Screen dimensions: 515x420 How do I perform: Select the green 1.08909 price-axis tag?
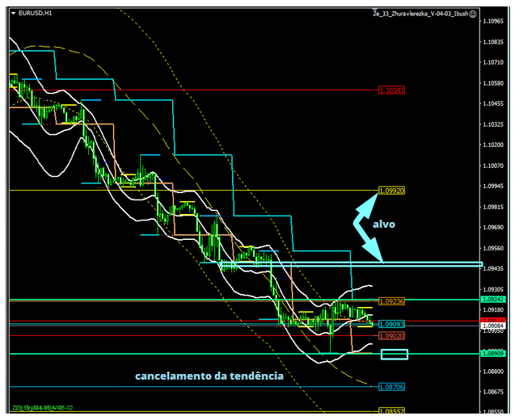[x=496, y=354]
